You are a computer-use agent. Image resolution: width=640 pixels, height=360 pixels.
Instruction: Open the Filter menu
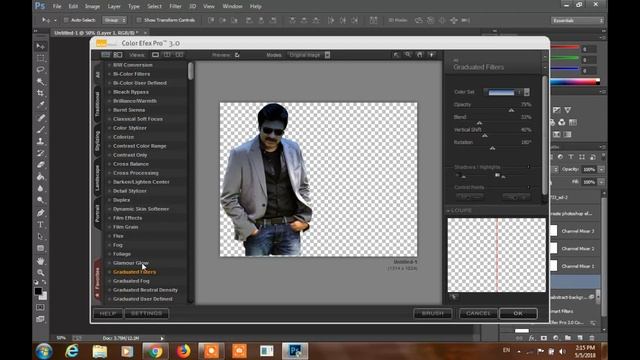click(176, 7)
